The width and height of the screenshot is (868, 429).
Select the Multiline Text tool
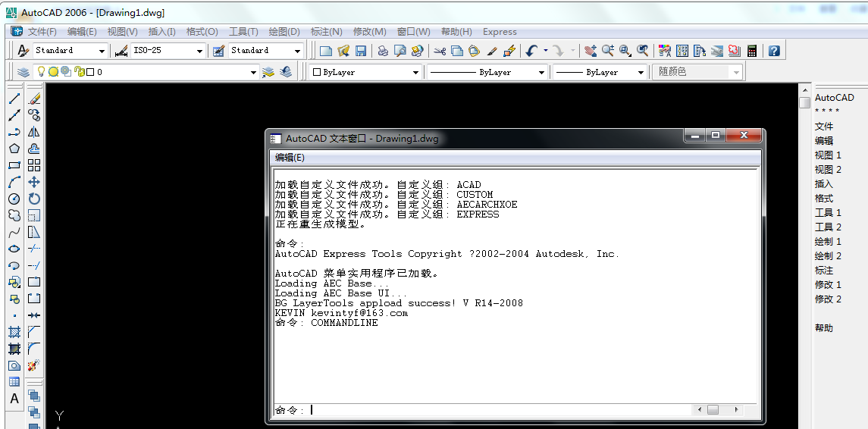coord(14,399)
